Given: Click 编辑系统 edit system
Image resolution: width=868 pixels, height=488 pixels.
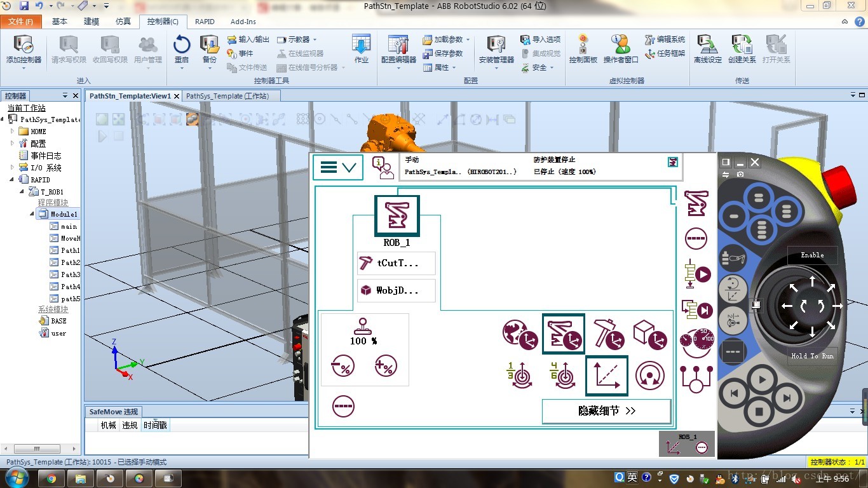Looking at the screenshot, I should click(665, 39).
